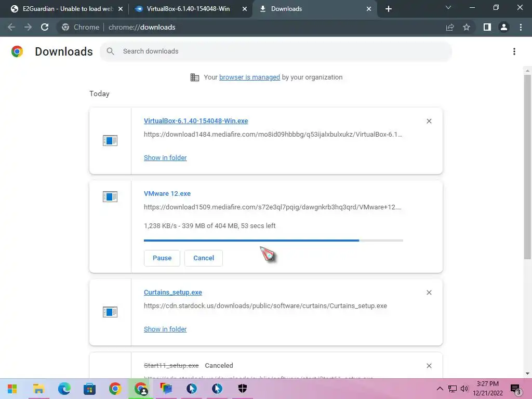Open the volume control tray icon
The image size is (532, 399).
[464, 389]
